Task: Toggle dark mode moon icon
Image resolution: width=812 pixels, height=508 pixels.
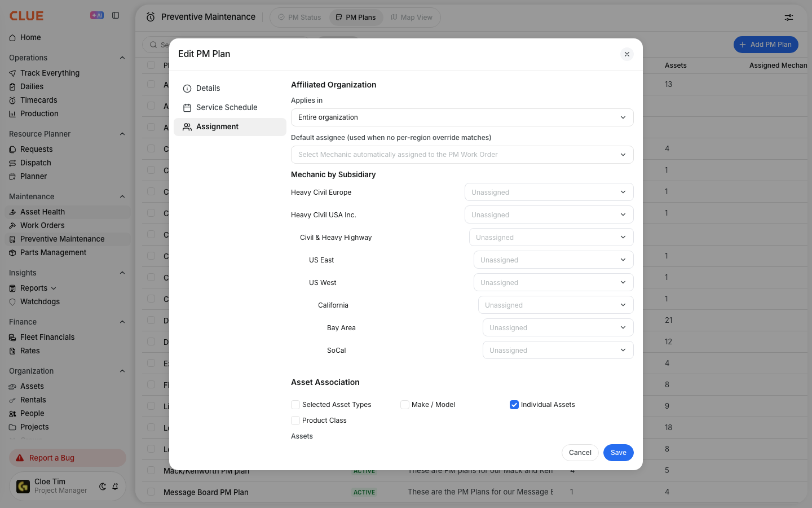Action: pyautogui.click(x=103, y=486)
